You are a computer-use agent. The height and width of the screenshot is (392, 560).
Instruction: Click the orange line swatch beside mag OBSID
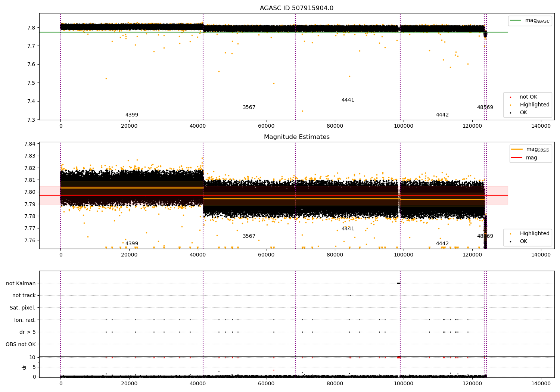(x=517, y=149)
